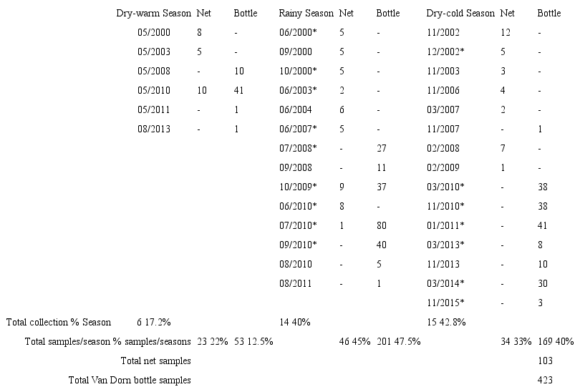Click the 11/2015* date entry
The image size is (580, 392).
click(x=445, y=303)
